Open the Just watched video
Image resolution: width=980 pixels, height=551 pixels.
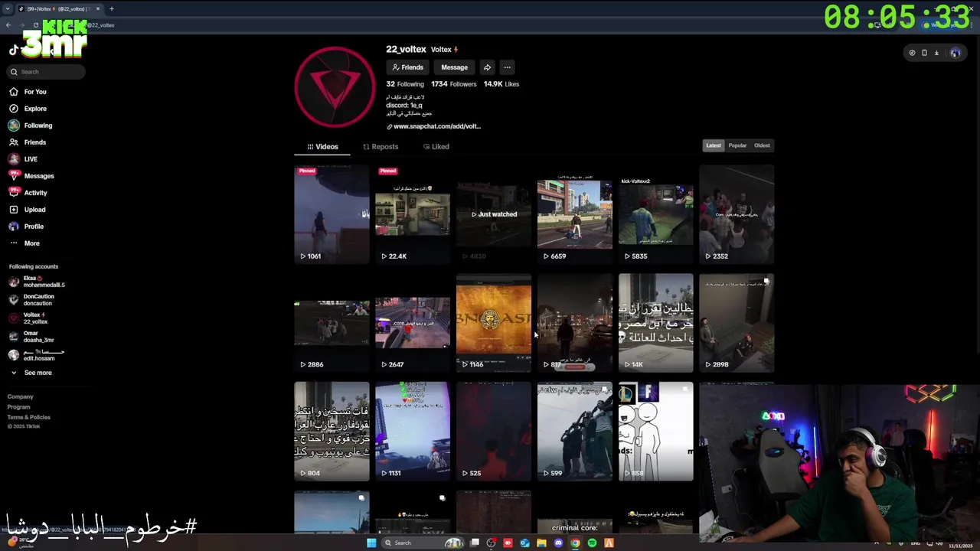[494, 214]
